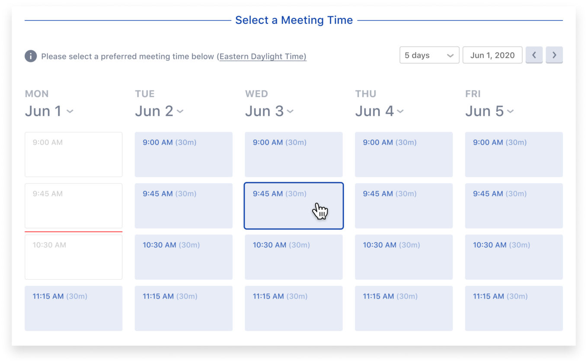Open the Jun 3 day dropdown chevron

click(x=290, y=111)
